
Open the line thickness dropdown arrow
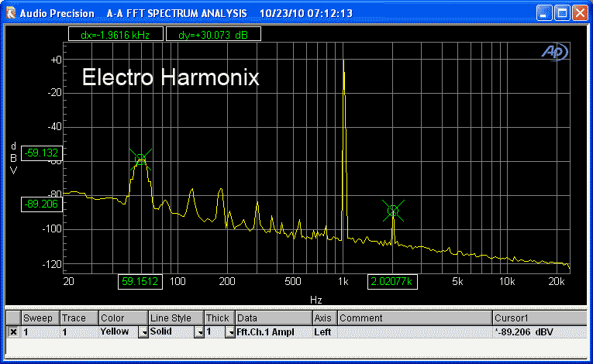[230, 332]
